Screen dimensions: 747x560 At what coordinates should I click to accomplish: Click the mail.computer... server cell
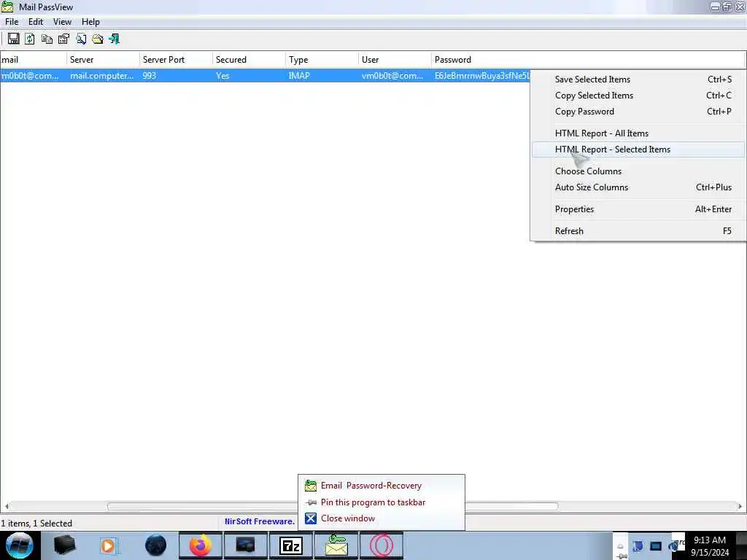pyautogui.click(x=102, y=76)
